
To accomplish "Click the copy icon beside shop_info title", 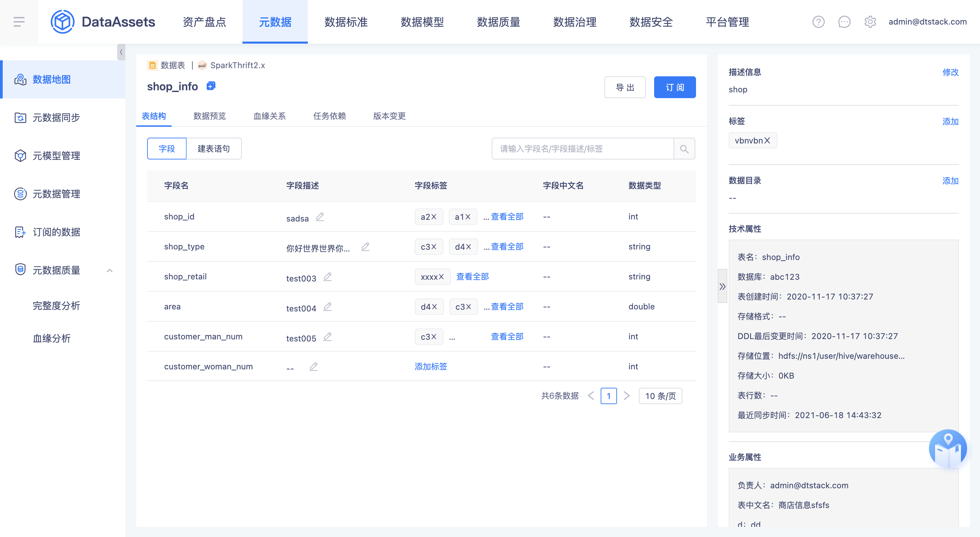I will coord(211,86).
